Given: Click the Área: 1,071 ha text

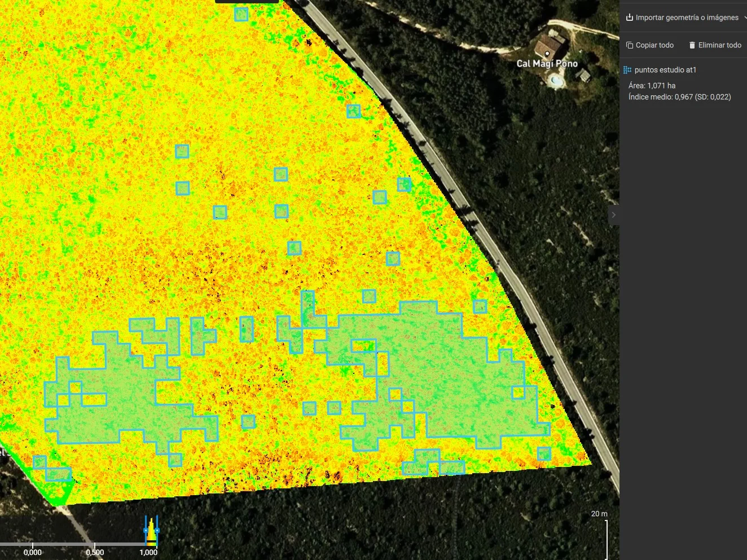Looking at the screenshot, I should pyautogui.click(x=652, y=86).
